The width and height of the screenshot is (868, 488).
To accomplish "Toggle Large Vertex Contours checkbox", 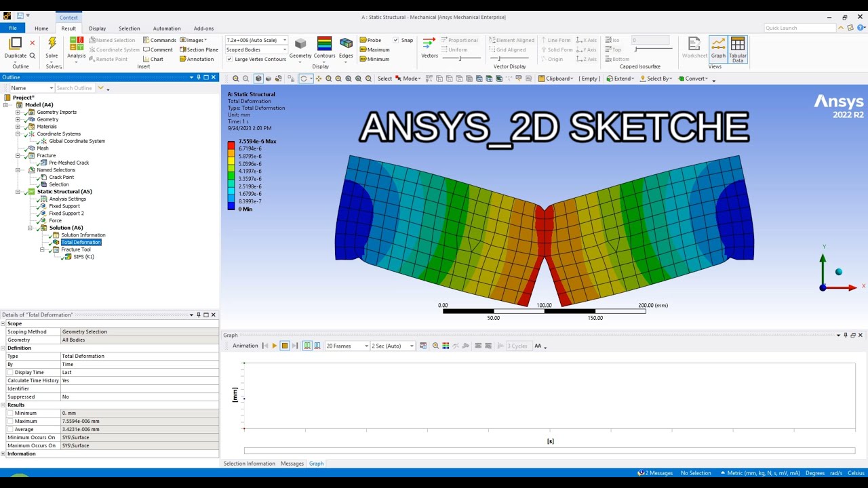I will [229, 59].
